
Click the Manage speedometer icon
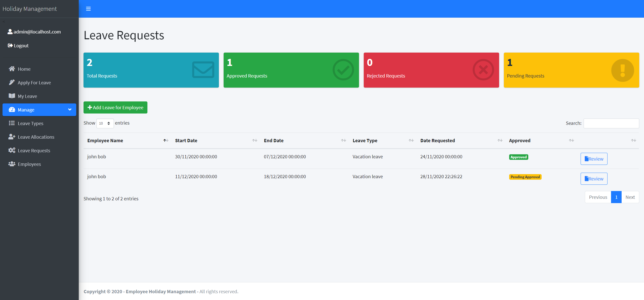12,109
